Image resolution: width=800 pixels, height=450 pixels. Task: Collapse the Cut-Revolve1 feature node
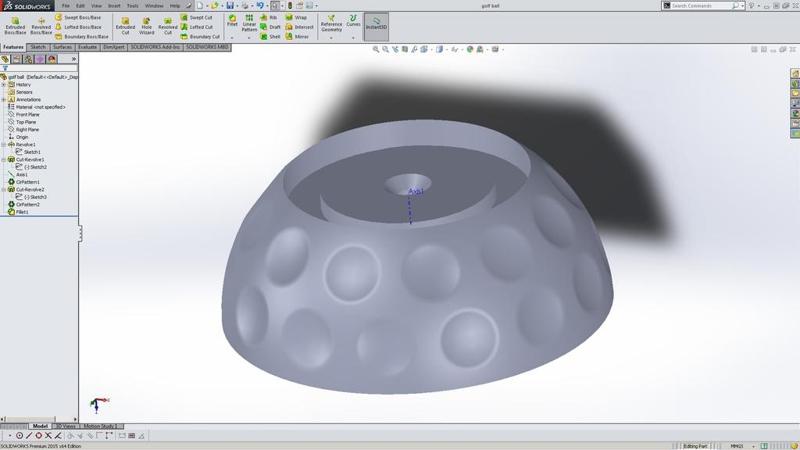tap(4, 159)
